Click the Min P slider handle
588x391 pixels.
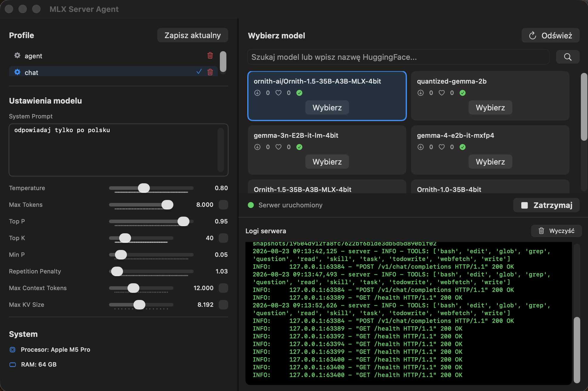121,255
